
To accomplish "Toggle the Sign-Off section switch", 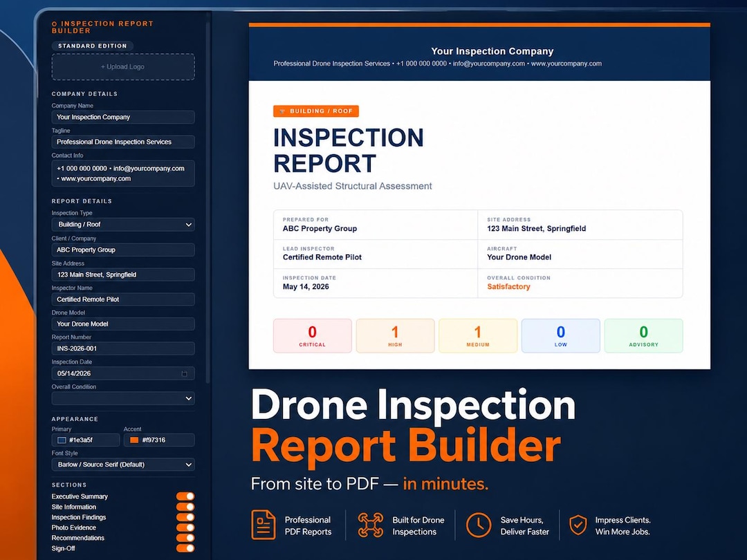I will coord(185,548).
